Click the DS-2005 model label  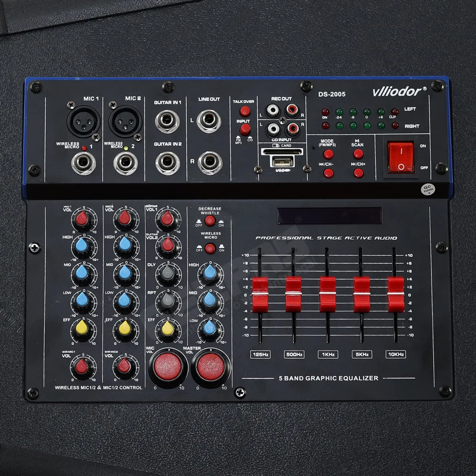[332, 94]
